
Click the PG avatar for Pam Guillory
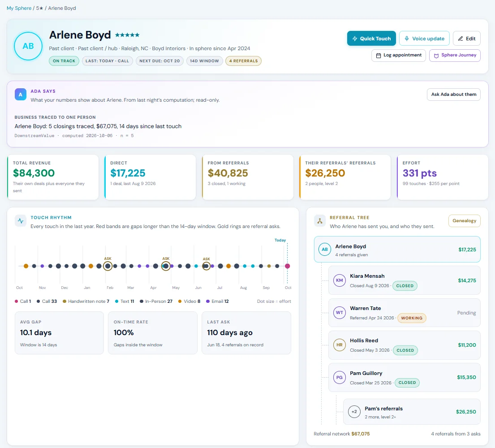coord(340,377)
